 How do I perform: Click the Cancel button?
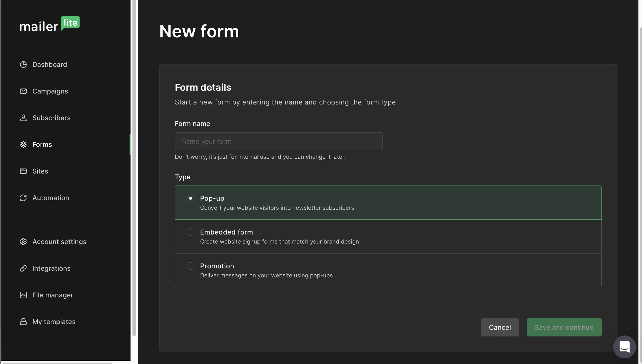(499, 327)
